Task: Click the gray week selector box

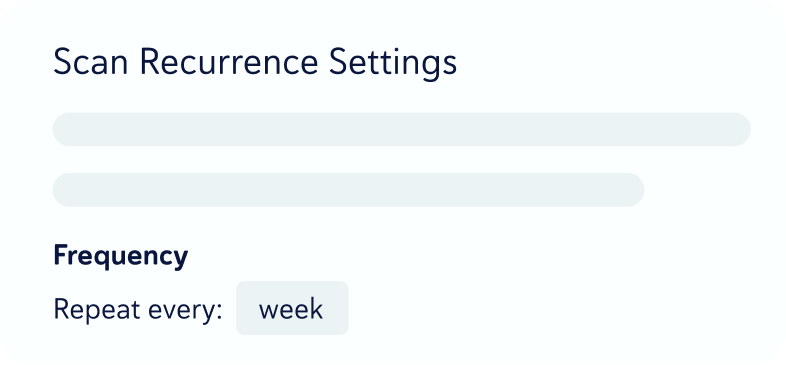Action: pyautogui.click(x=292, y=308)
